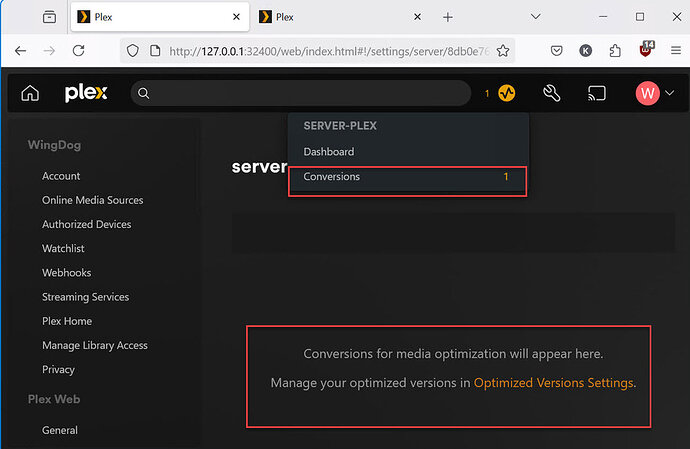
Task: Switch to the second Plex tab
Action: (342, 17)
